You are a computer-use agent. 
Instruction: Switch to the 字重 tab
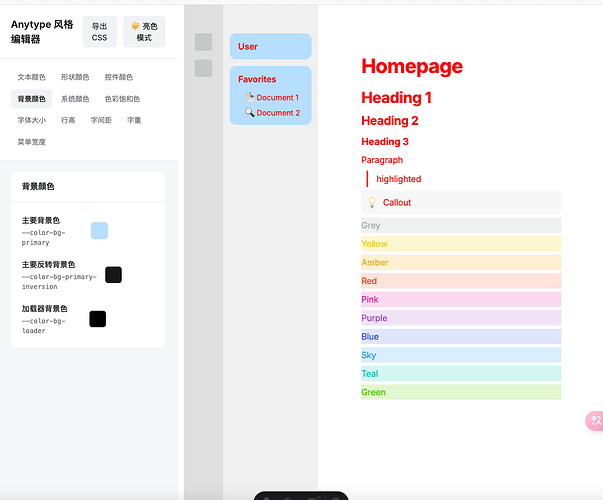134,120
